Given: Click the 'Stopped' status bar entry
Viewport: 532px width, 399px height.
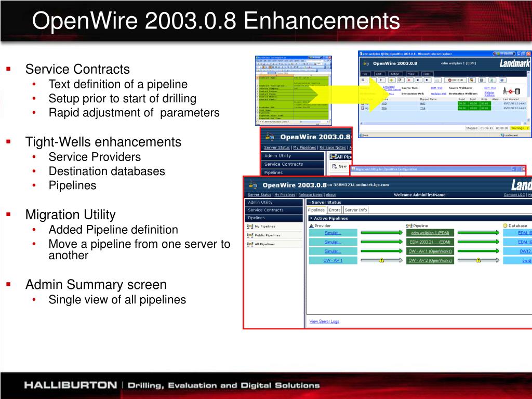Looking at the screenshot, I should coord(472,128).
